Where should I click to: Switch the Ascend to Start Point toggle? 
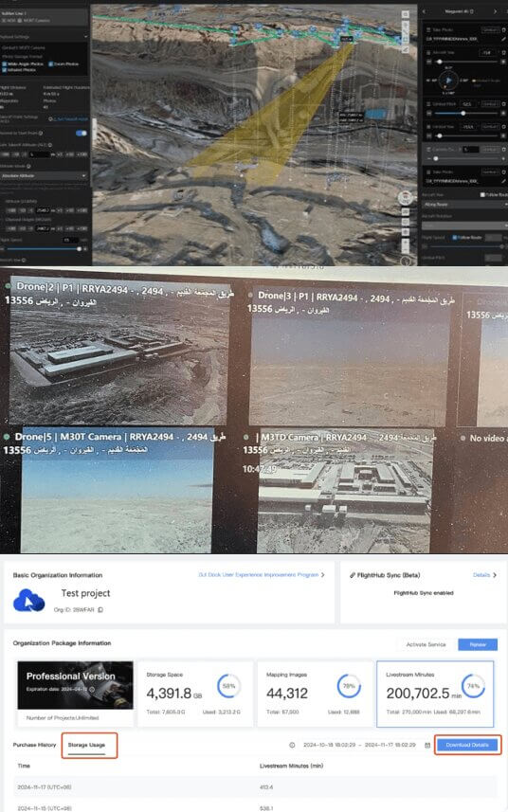click(x=82, y=133)
